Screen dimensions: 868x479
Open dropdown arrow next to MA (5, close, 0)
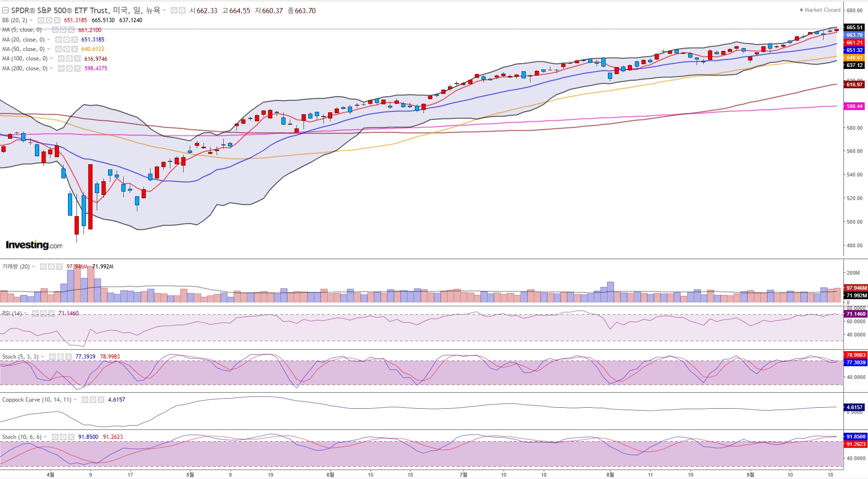click(46, 30)
